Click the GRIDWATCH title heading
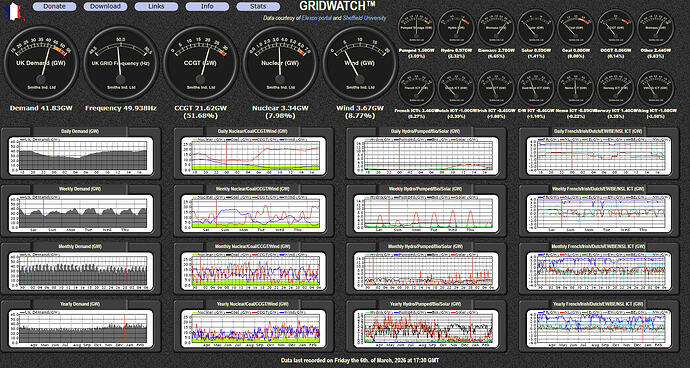The height and width of the screenshot is (368, 690). click(338, 6)
